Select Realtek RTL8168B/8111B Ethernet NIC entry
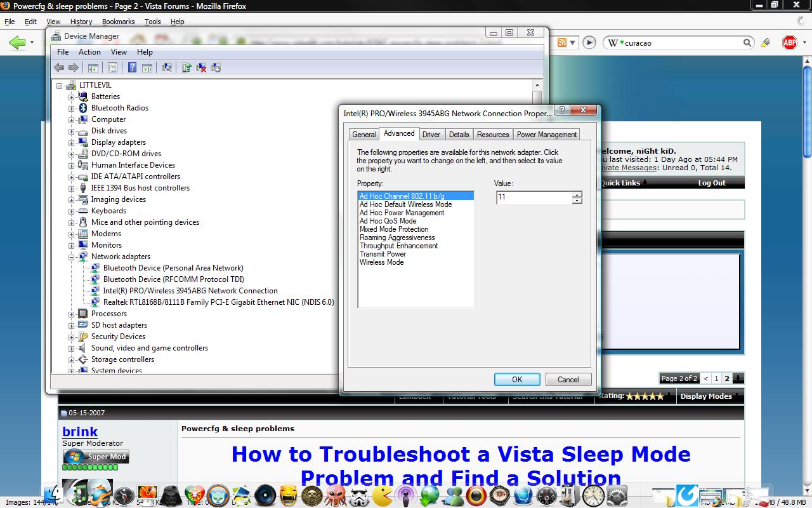This screenshot has width=812, height=508. [219, 302]
